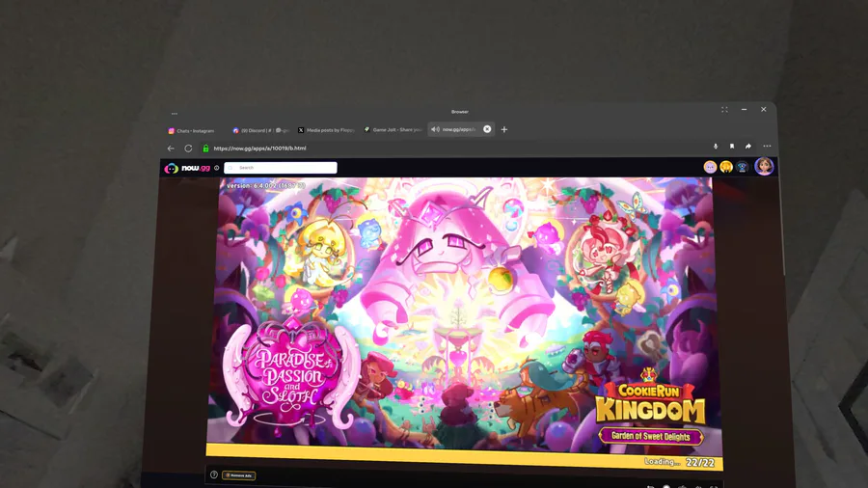Open a new tab with the plus icon
868x488 pixels.
tap(503, 129)
